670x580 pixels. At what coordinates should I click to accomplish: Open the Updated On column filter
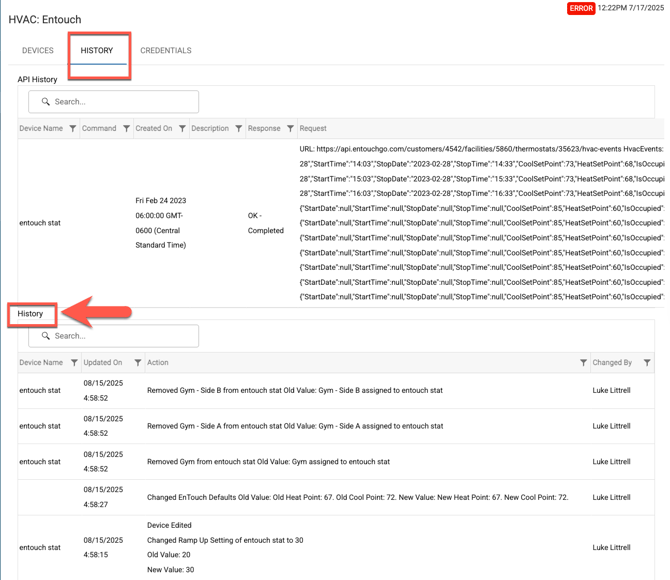pos(138,363)
